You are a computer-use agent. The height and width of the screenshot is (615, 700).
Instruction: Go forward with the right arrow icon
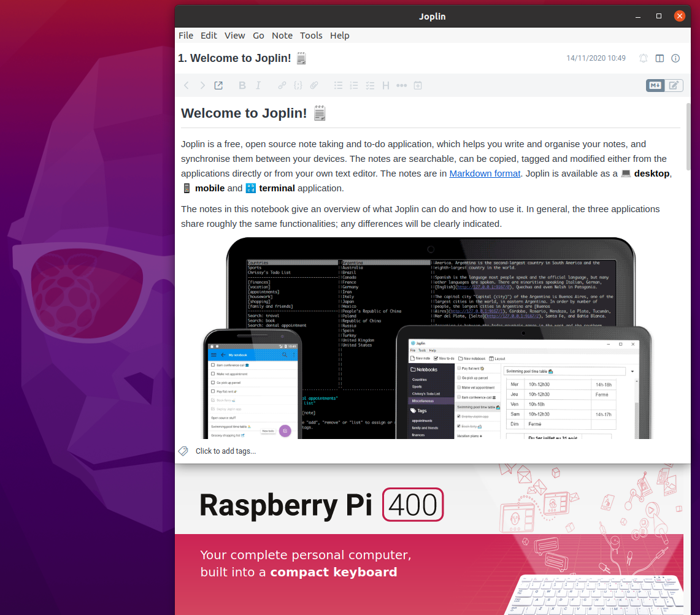click(x=202, y=85)
